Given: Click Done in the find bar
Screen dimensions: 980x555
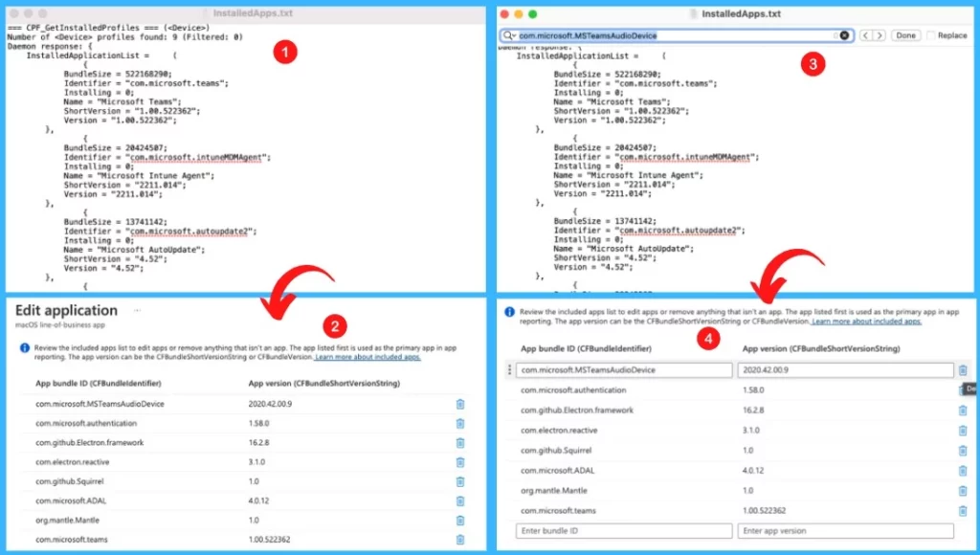Looking at the screenshot, I should coord(905,35).
